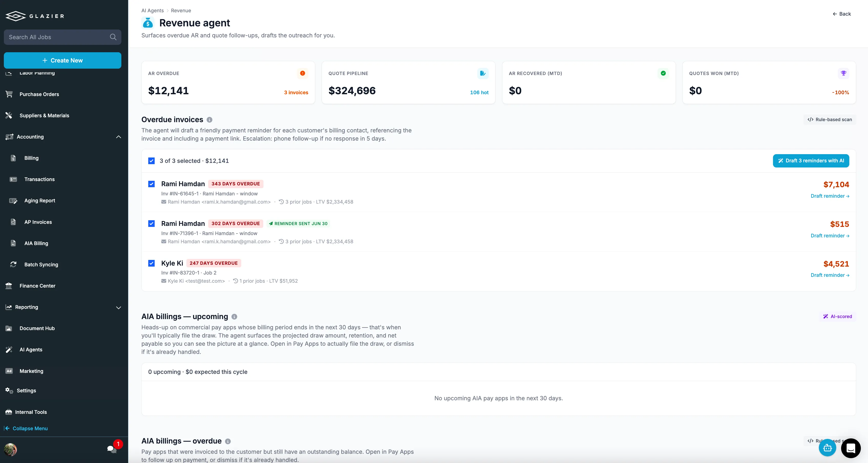The height and width of the screenshot is (463, 868).
Task: Click the Aging Report icon
Action: pos(13,201)
